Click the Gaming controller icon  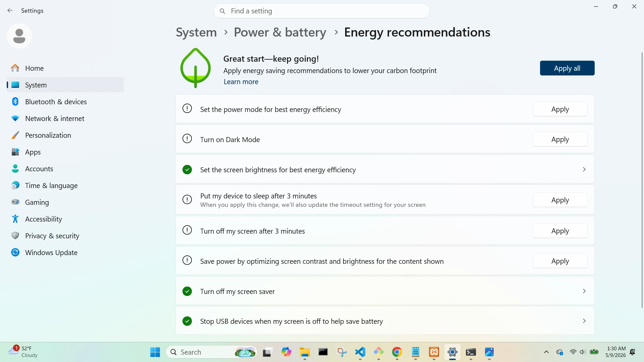click(15, 202)
